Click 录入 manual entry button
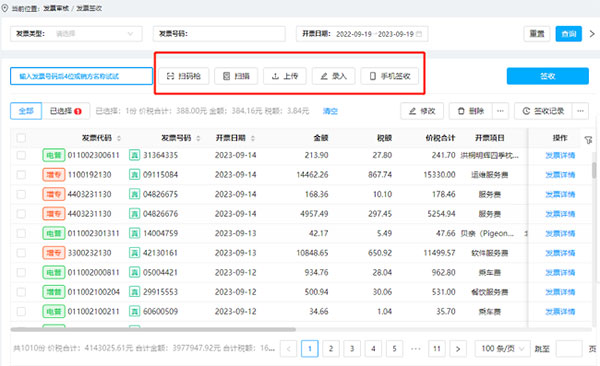Screen dimensions: 600x366 pyautogui.click(x=333, y=76)
